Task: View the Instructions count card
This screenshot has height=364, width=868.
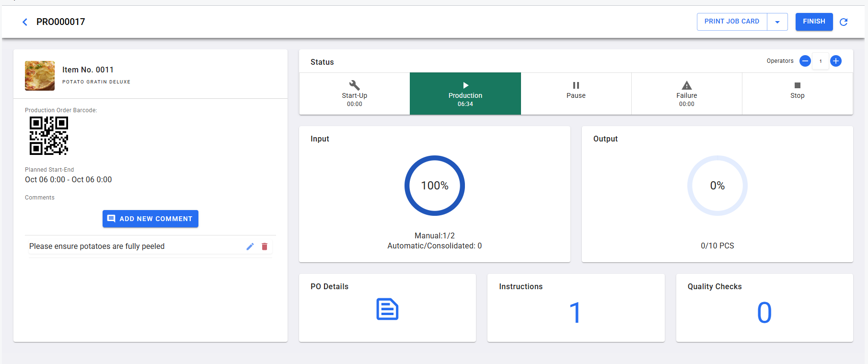Action: pyautogui.click(x=576, y=308)
